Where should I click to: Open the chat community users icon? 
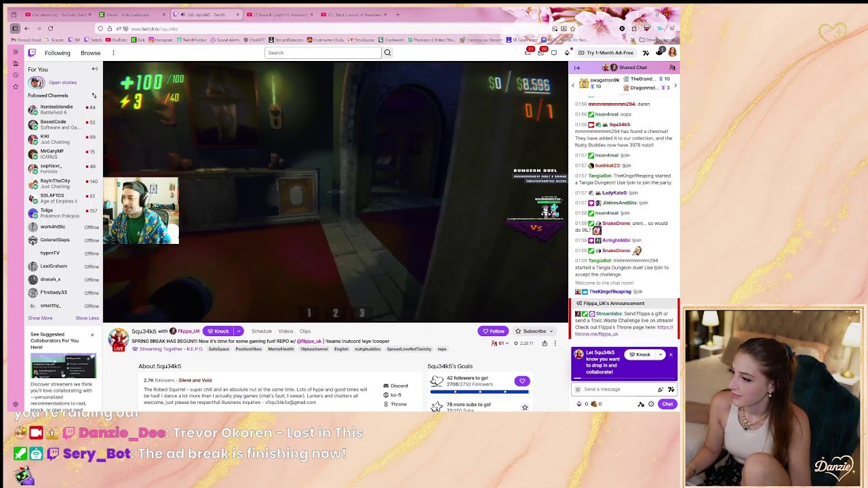pos(672,68)
